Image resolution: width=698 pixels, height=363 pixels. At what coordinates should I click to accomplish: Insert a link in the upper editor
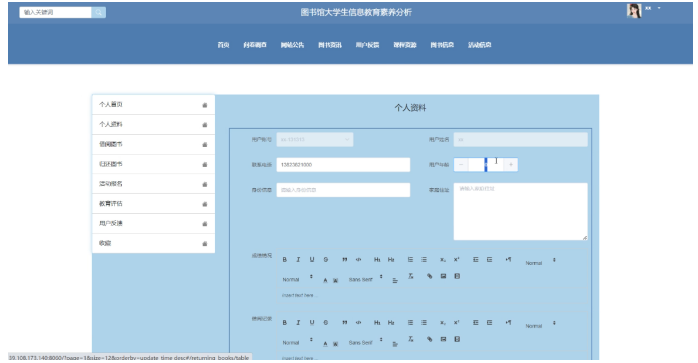click(430, 277)
